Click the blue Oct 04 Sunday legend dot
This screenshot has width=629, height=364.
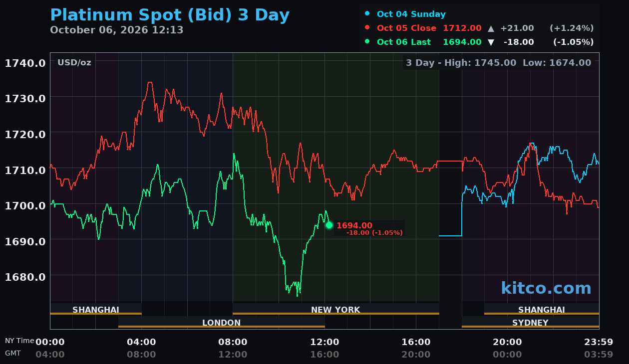pyautogui.click(x=367, y=14)
